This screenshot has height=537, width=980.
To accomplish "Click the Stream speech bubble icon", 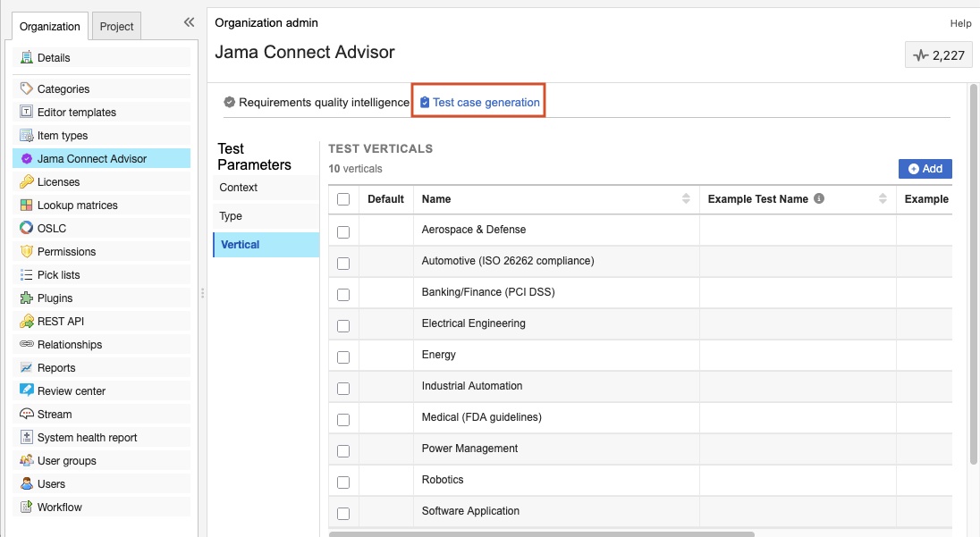I will tap(27, 415).
